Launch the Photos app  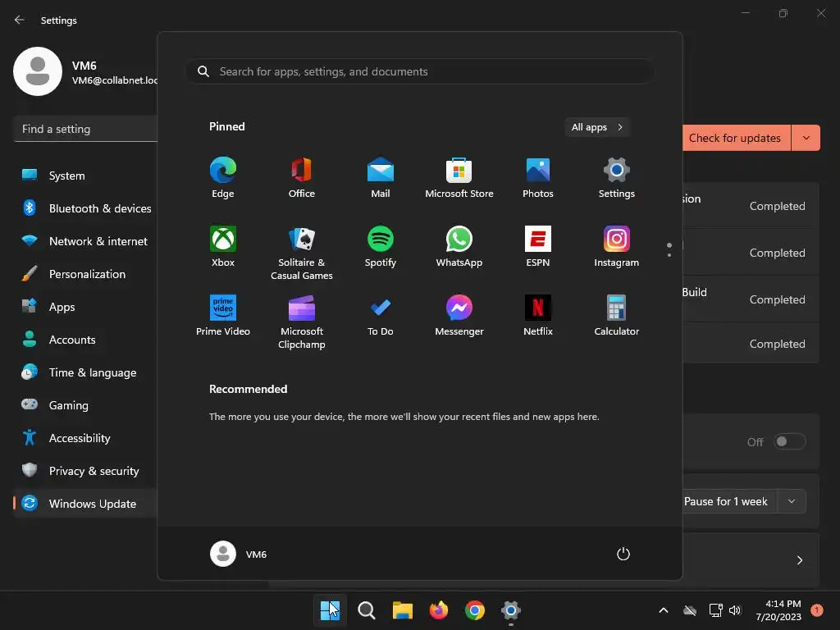(x=538, y=178)
